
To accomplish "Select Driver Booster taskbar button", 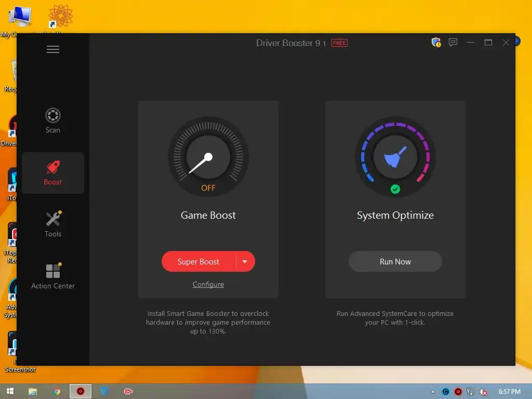I will [81, 391].
